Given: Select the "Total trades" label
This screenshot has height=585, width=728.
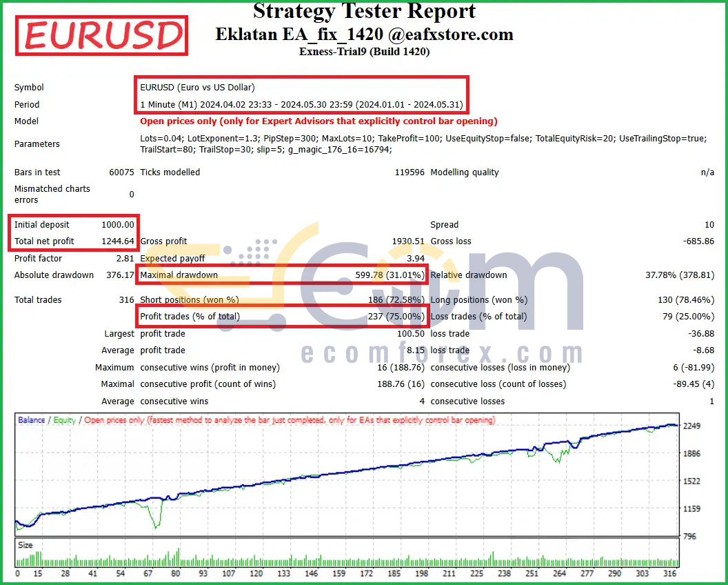Looking at the screenshot, I should 38,300.
